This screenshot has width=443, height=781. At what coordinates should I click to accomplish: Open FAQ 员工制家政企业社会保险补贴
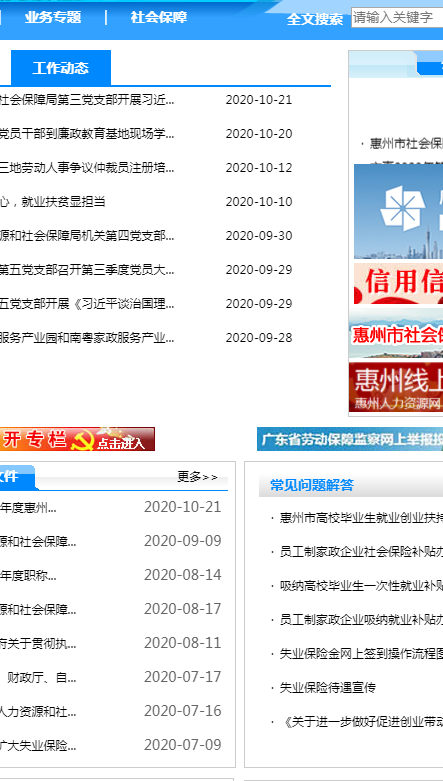[361, 552]
